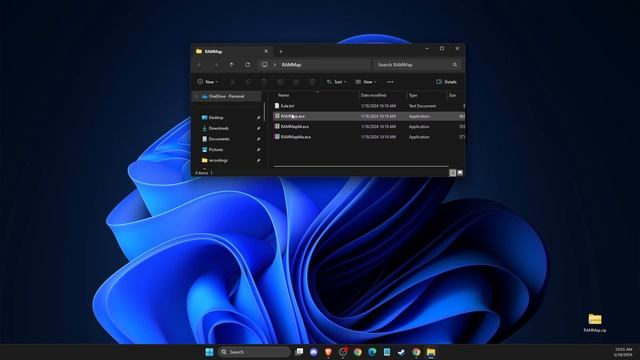
Task: Click the Share toolbar icon
Action: (296, 82)
